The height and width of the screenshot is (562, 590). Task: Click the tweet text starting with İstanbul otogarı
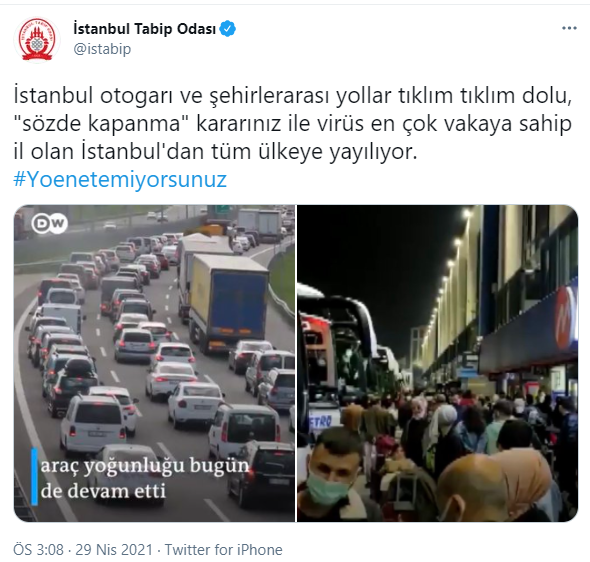pyautogui.click(x=293, y=123)
